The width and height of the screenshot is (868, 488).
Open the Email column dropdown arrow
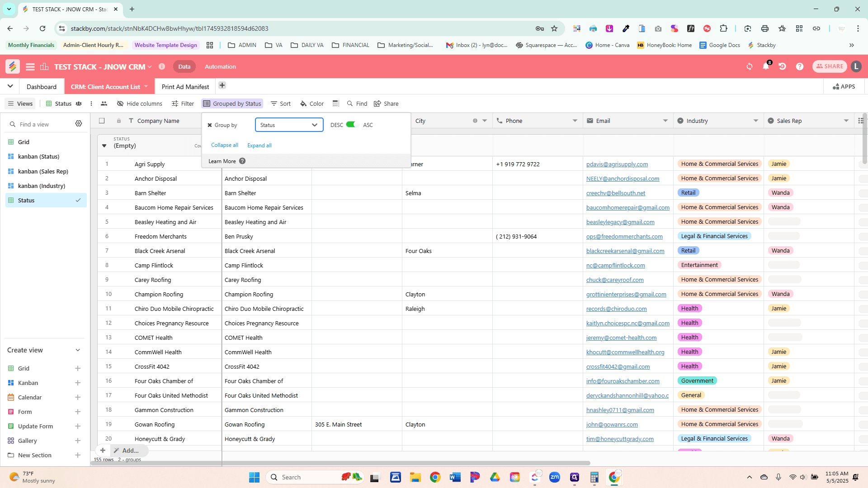pos(665,121)
